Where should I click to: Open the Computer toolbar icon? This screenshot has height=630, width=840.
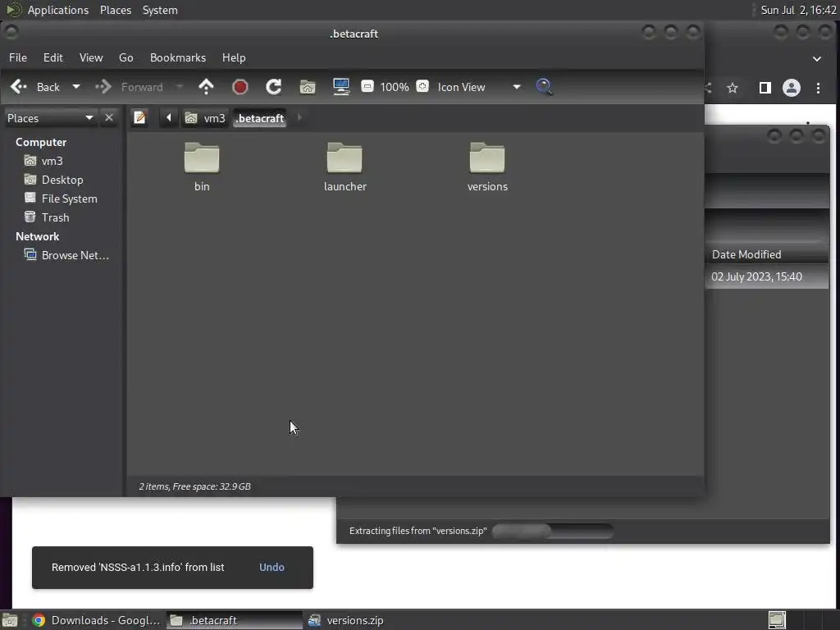pos(341,87)
